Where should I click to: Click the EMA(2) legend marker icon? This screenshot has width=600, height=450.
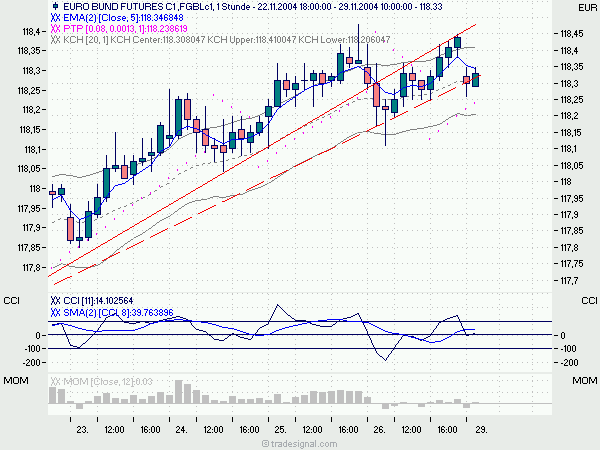pyautogui.click(x=55, y=18)
